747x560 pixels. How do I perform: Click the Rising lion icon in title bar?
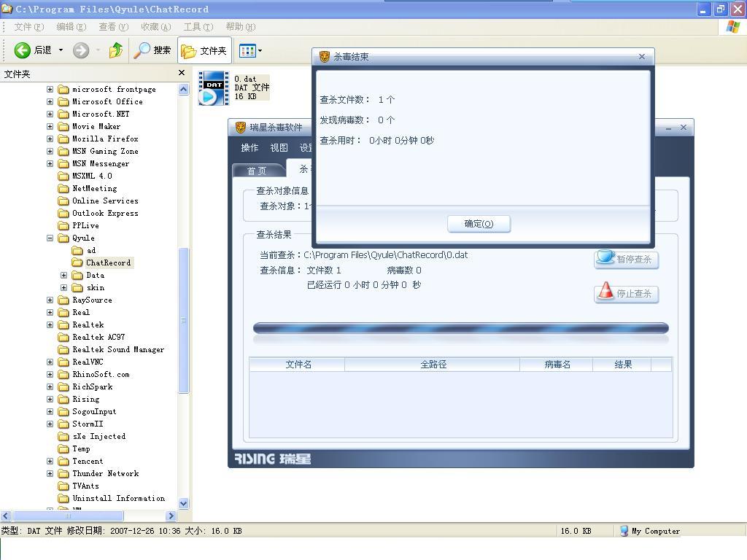coord(241,127)
